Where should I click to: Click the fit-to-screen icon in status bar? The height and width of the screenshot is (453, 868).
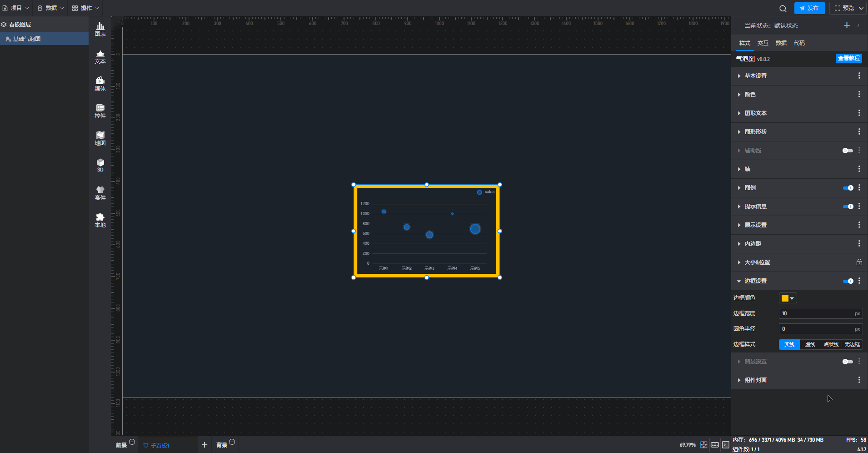pyautogui.click(x=703, y=445)
